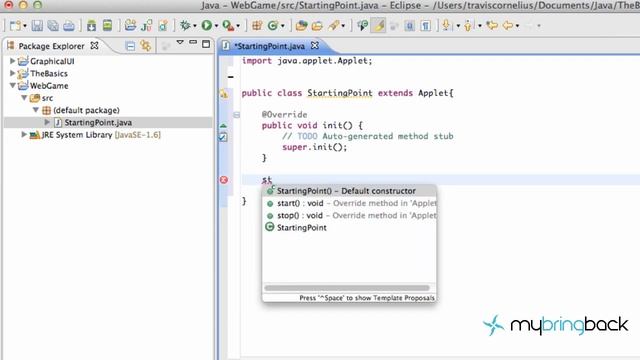Expand the StartingPoint.java tree node

pos(47,122)
